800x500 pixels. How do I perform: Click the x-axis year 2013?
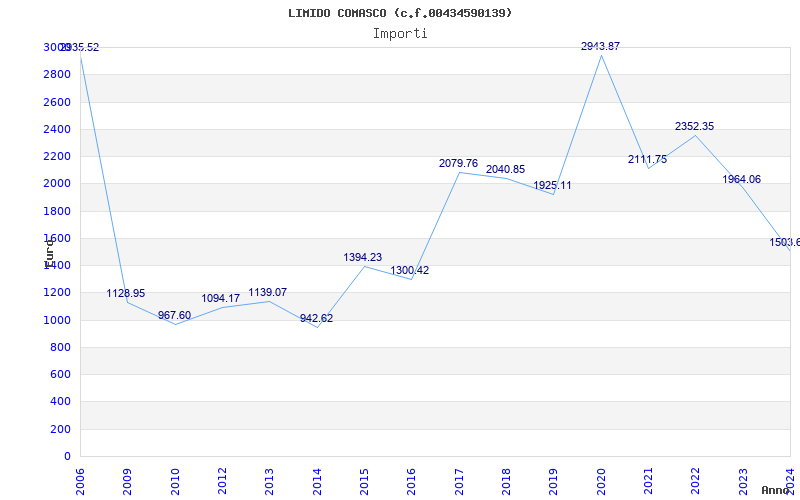click(x=269, y=482)
